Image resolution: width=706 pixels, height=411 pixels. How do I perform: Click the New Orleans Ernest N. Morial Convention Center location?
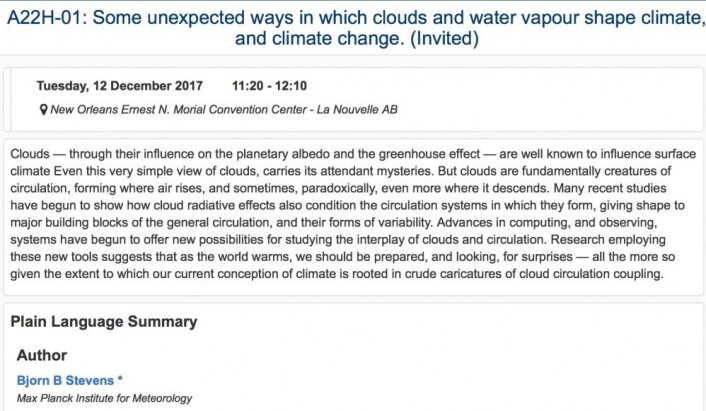[178, 109]
